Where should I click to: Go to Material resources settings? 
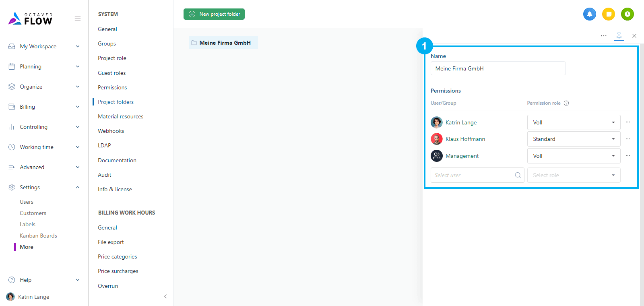pos(120,116)
